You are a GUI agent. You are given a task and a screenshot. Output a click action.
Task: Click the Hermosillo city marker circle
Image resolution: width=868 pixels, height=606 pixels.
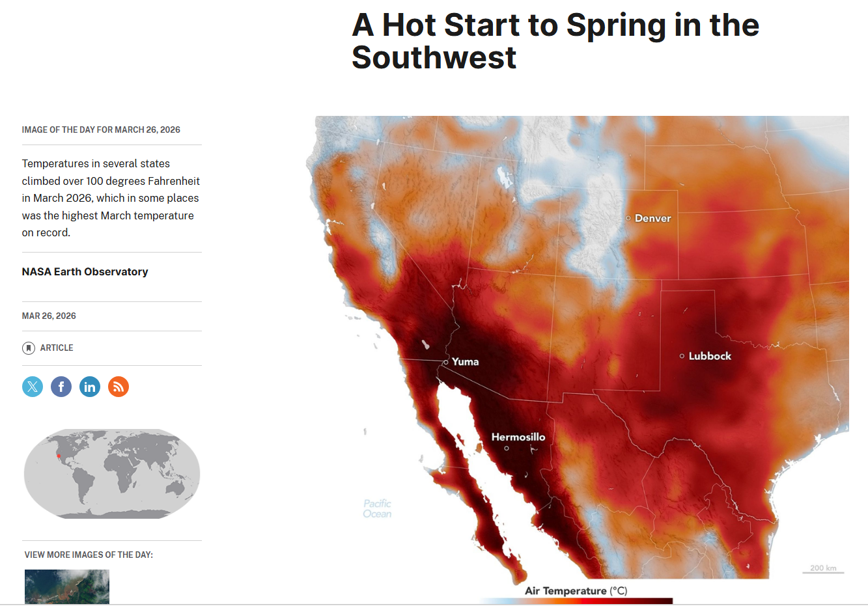[x=507, y=448]
